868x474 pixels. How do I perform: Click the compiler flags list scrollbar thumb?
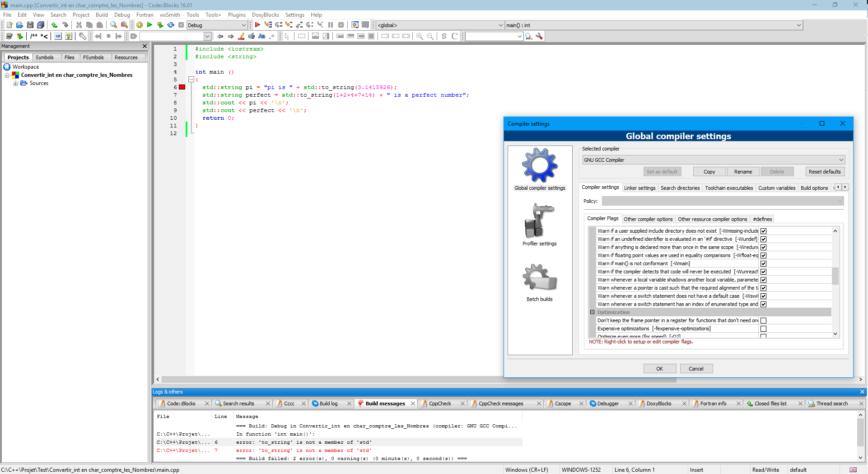point(835,276)
